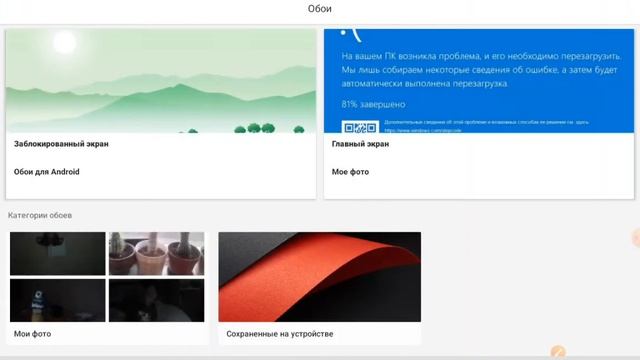
Task: Open the Мои фото category
Action: (107, 288)
